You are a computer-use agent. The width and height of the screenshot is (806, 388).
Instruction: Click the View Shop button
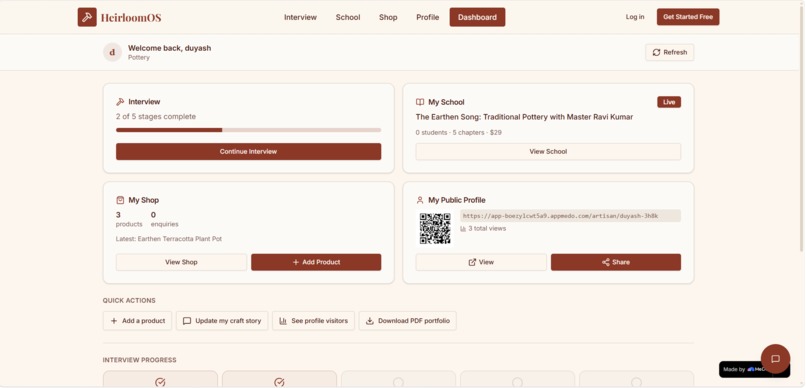coord(181,262)
